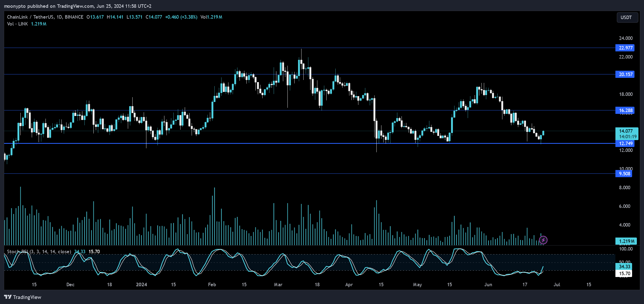The height and width of the screenshot is (304, 644).
Task: Click the 24.000 price scale value
Action: click(626, 38)
